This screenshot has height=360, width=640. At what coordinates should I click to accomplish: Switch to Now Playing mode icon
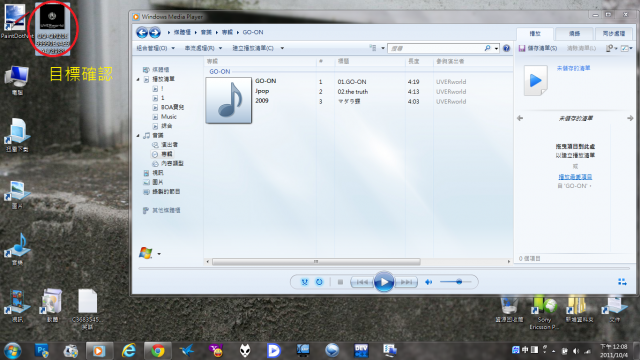[622, 282]
